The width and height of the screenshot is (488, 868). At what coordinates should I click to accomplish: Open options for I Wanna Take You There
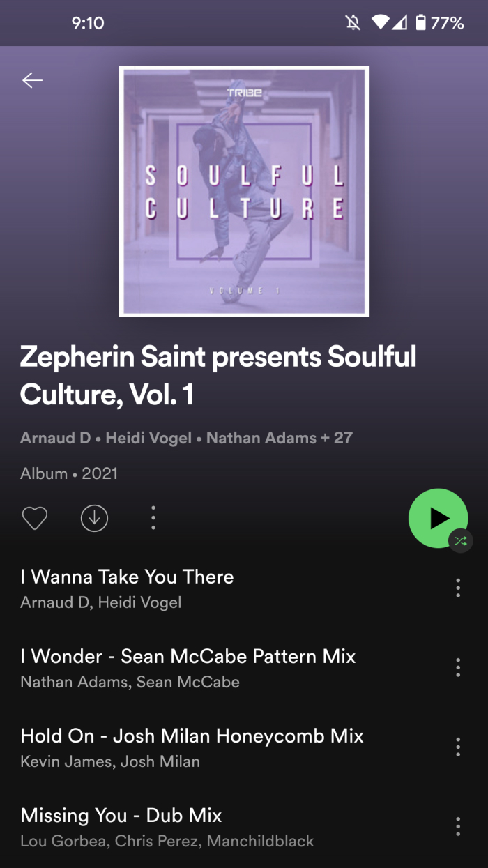(458, 588)
